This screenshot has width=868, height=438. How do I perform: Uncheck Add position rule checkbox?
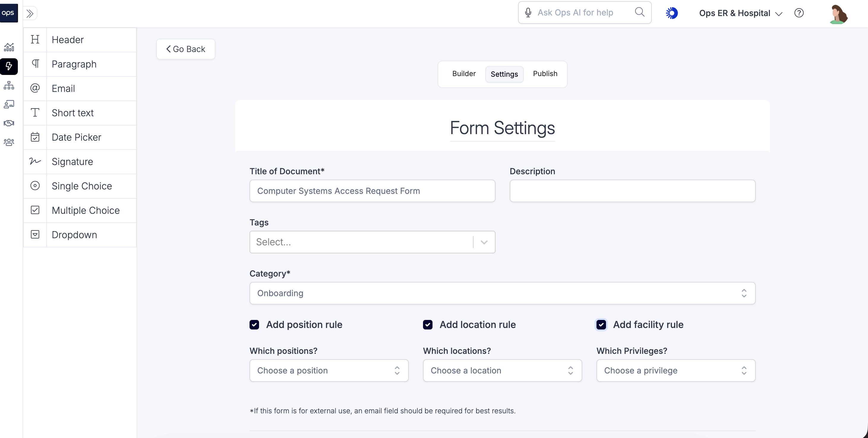pos(254,324)
